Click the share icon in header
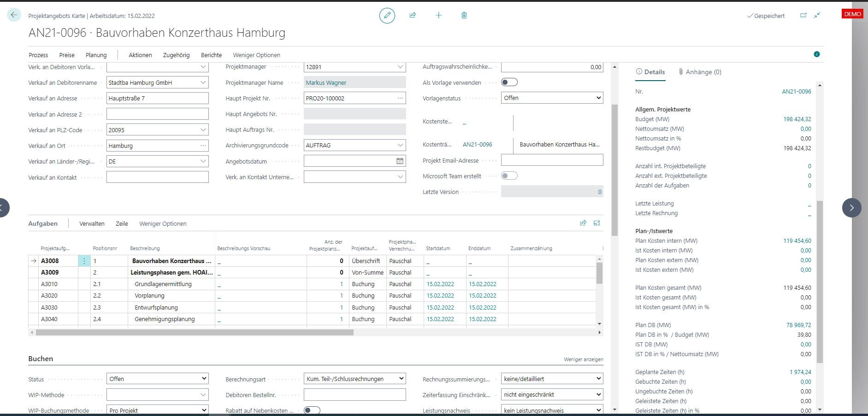 coord(413,16)
